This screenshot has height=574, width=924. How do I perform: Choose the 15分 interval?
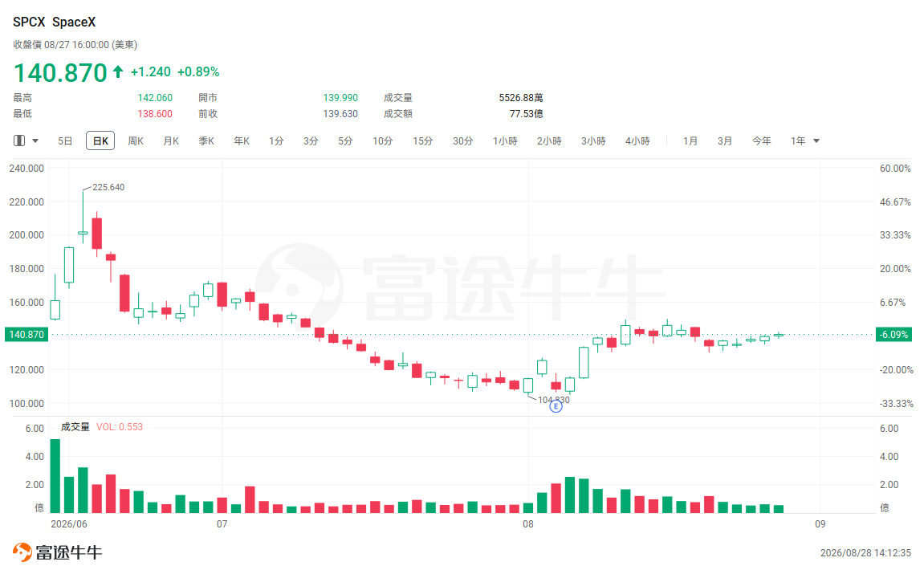[422, 140]
